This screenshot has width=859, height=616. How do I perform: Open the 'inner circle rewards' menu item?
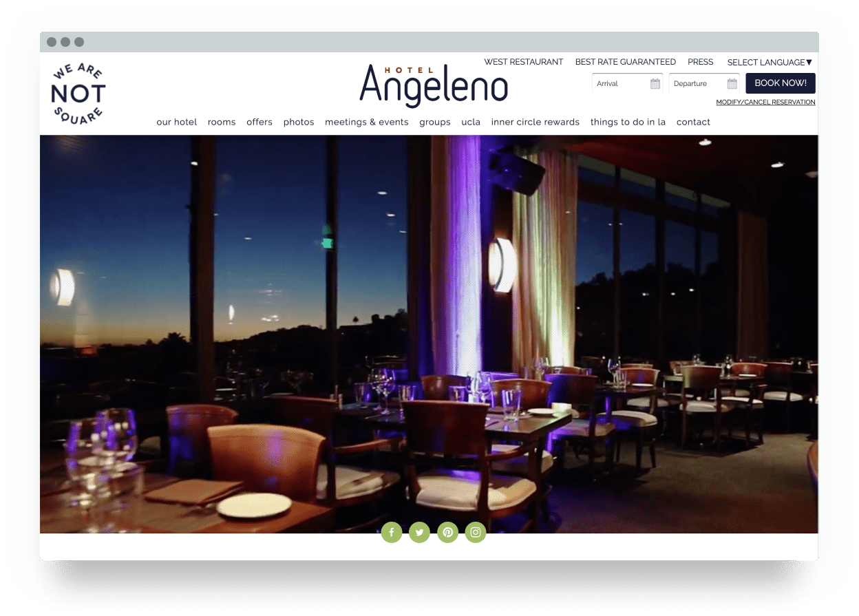tap(535, 122)
